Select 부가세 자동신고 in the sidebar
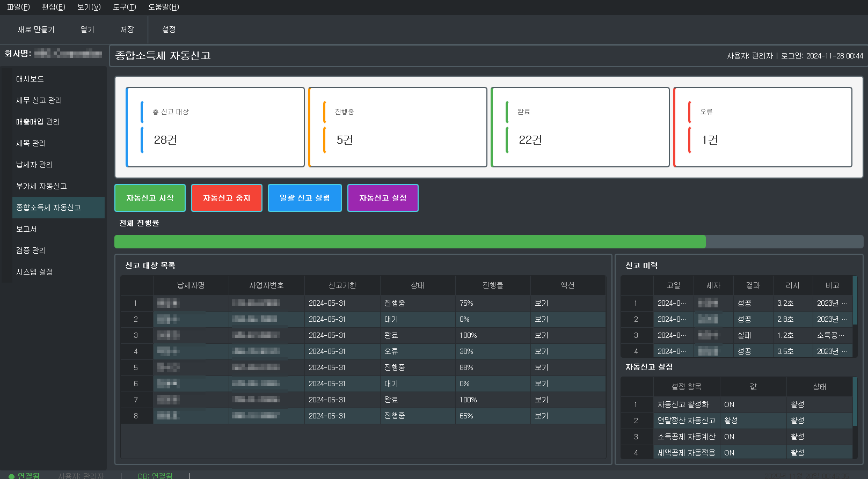The width and height of the screenshot is (868, 479). (41, 186)
